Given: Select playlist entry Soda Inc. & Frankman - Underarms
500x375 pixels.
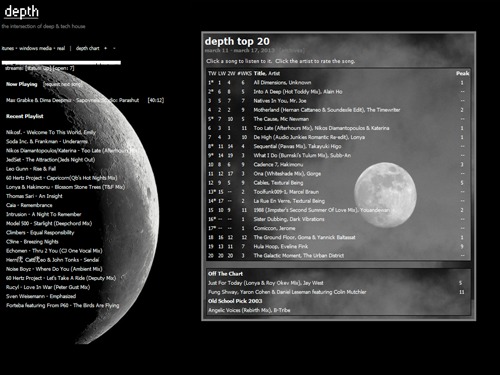Looking at the screenshot, I should (x=47, y=141).
